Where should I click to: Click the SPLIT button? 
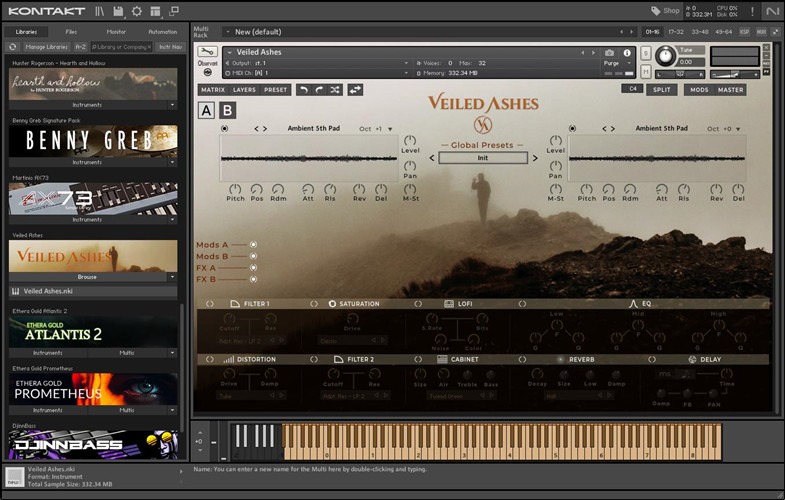coord(661,90)
